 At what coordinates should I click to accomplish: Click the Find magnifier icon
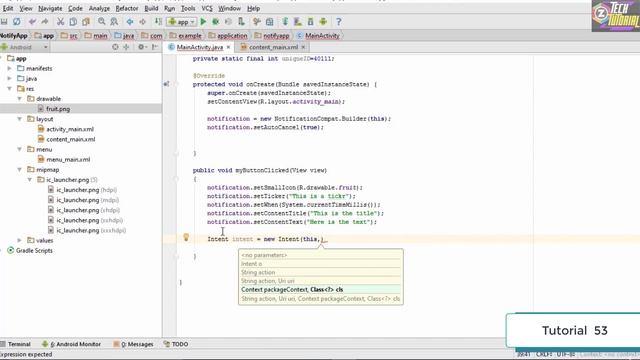(x=102, y=22)
